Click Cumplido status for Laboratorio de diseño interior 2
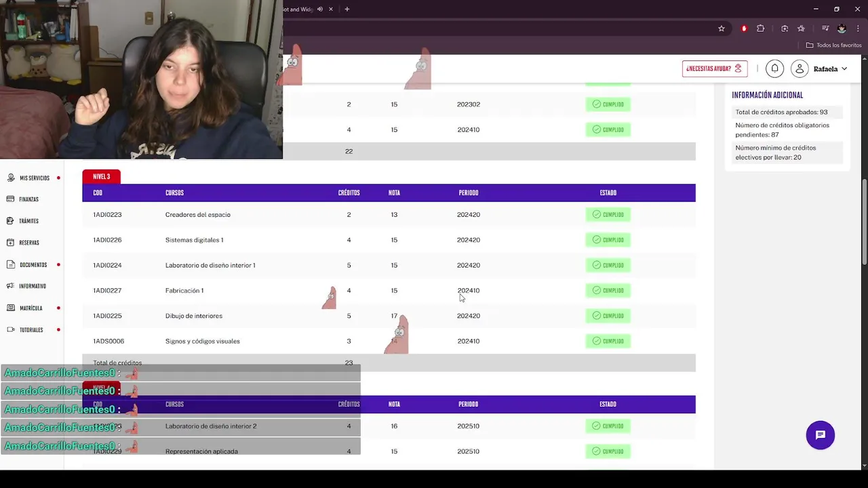 coord(608,426)
